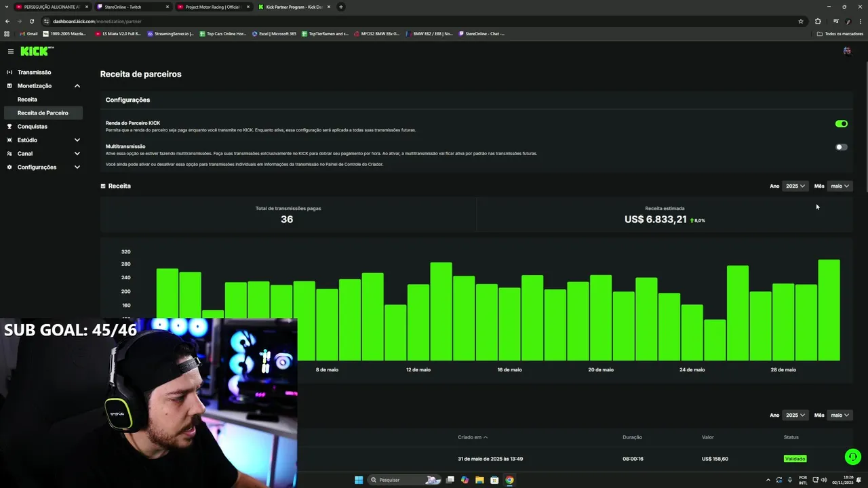Click the Transmissão sidebar icon
Image resolution: width=868 pixels, height=488 pixels.
(x=9, y=72)
